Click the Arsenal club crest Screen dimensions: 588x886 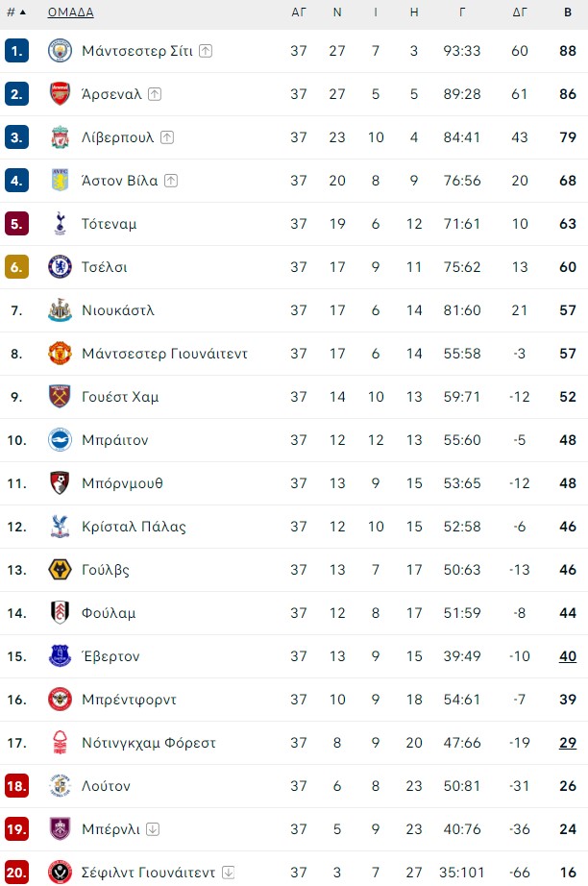(x=60, y=94)
